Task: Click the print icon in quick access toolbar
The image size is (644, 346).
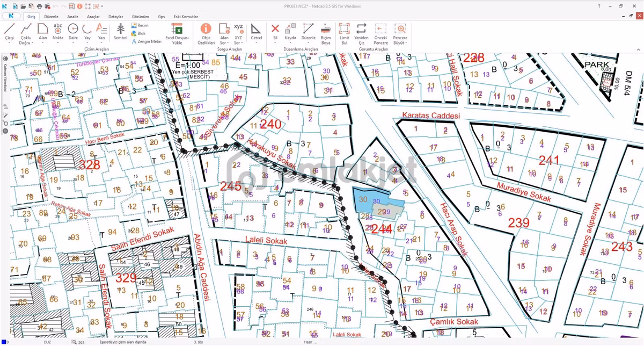Action: pyautogui.click(x=40, y=6)
